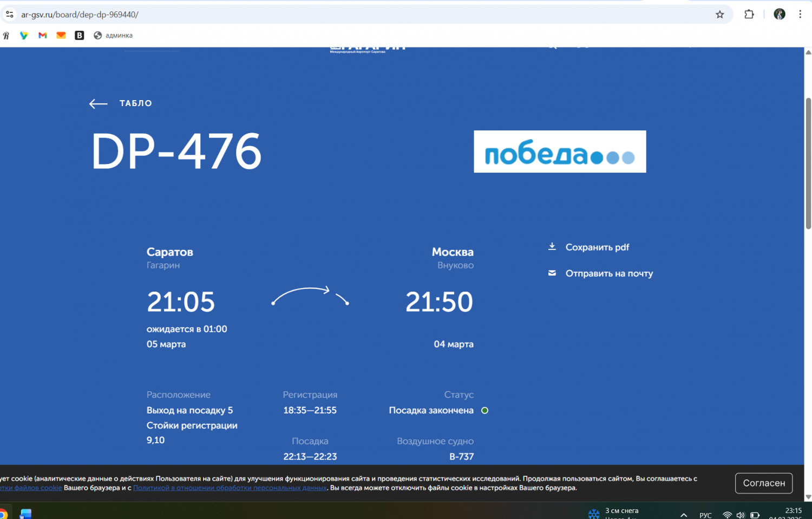Screen dimensions: 812x519
Task: Click the envelope icon for Отправить на почту
Action: click(552, 273)
